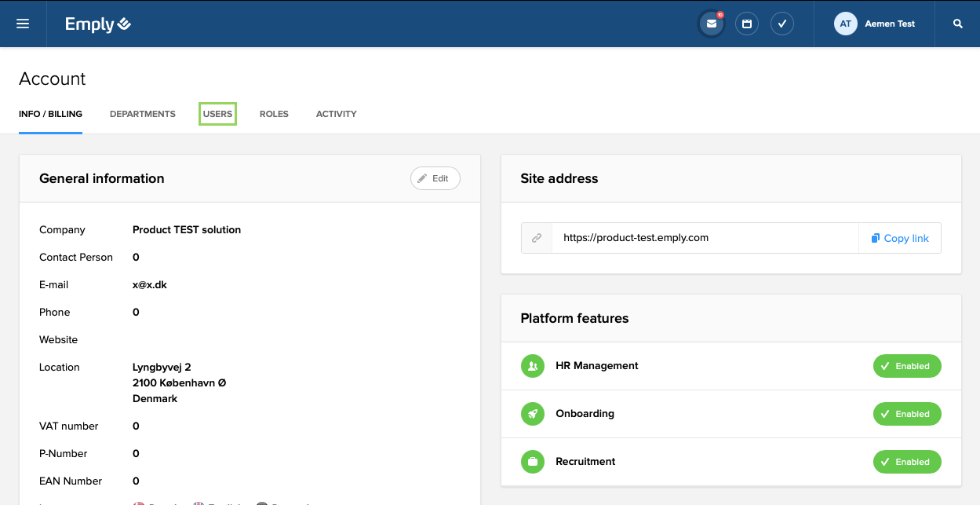
Task: Toggle Recruitment Enabled status
Action: point(906,462)
